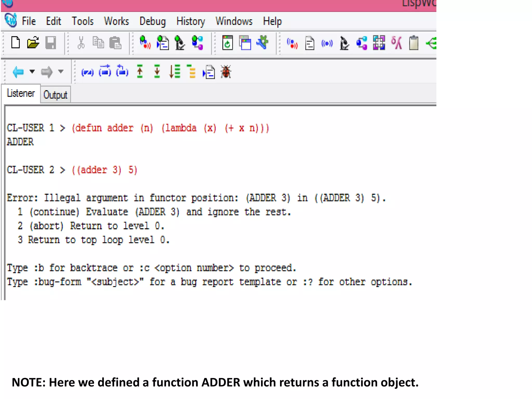
Task: Click the green up-arrow frame icon
Action: 140,71
